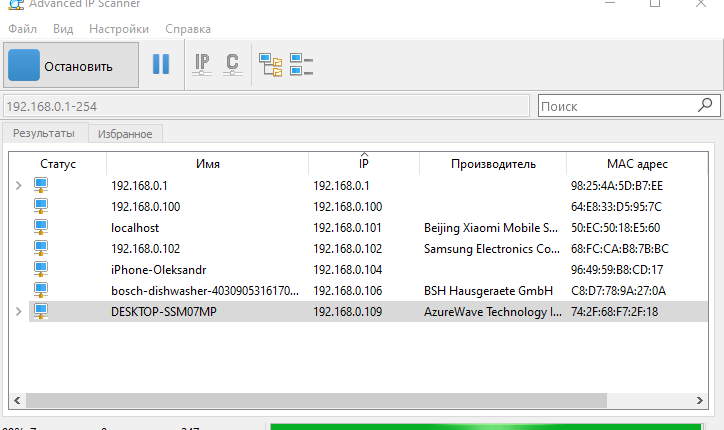Click the horizontal scrollbar thumb
The width and height of the screenshot is (724, 430).
tap(316, 400)
